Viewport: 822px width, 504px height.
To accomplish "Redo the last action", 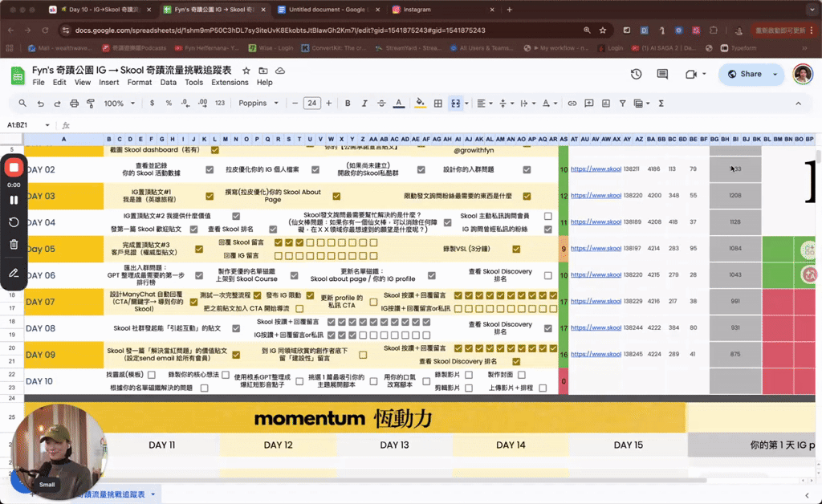I will [57, 104].
